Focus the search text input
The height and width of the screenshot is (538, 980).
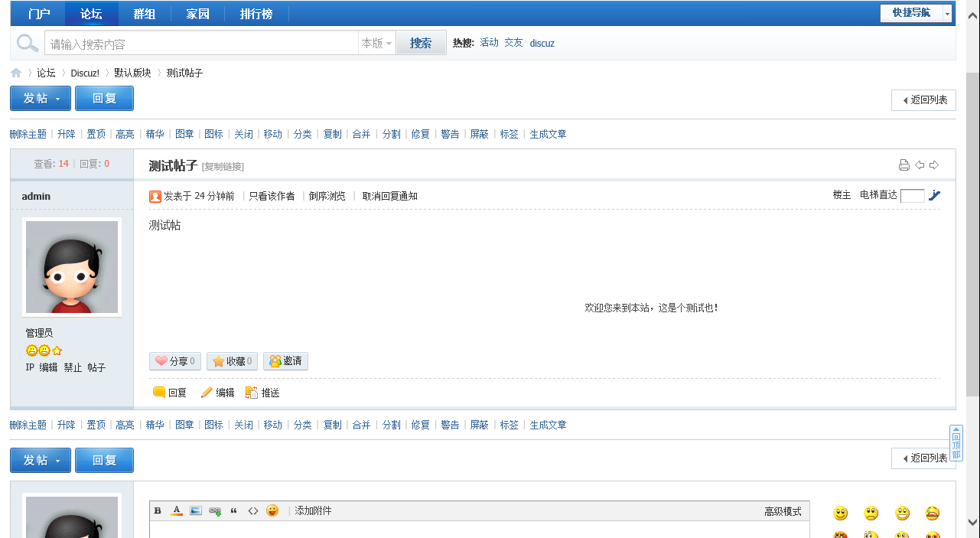201,44
